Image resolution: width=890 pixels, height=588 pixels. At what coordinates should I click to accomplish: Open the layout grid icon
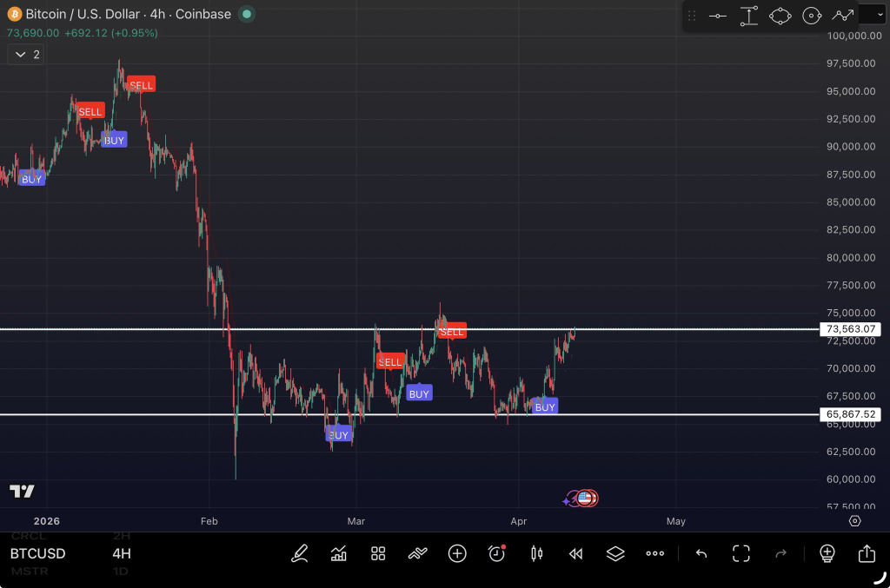tap(378, 553)
